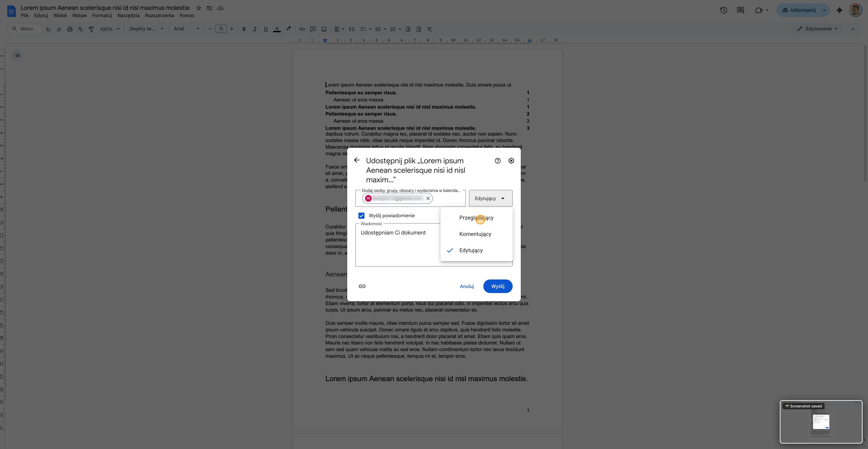Viewport: 868px width, 449px height.
Task: Choose Komentujący role option
Action: (476, 234)
